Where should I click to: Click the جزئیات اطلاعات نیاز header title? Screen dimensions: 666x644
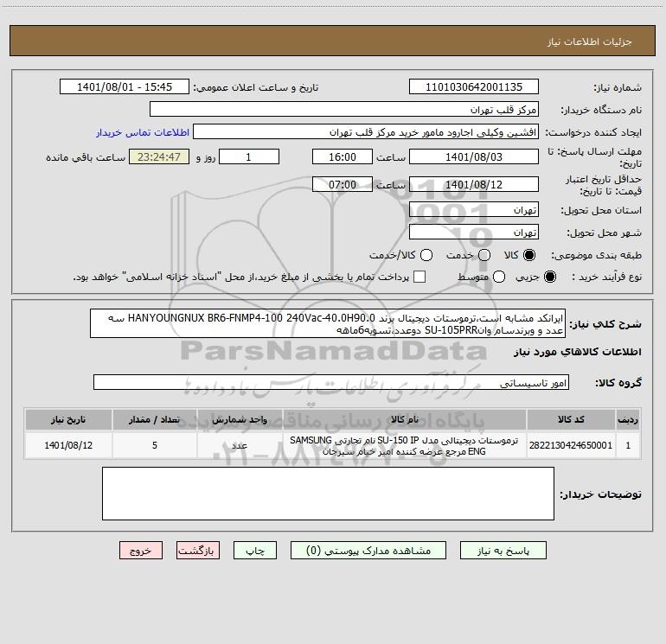pyautogui.click(x=590, y=41)
